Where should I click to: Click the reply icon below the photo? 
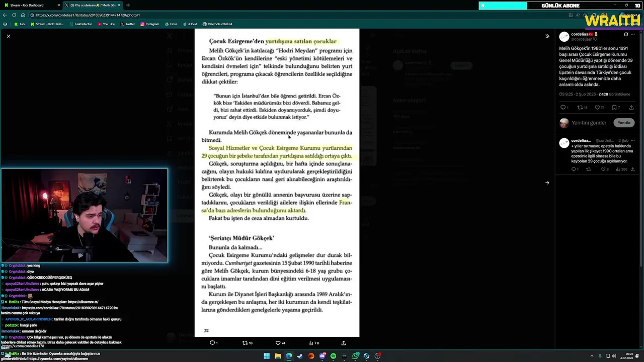pyautogui.click(x=212, y=343)
